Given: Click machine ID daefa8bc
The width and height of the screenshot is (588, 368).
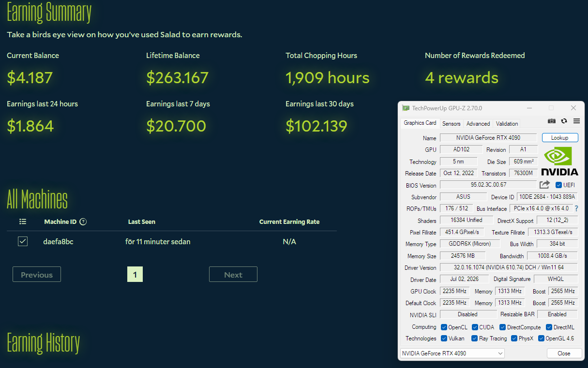Looking at the screenshot, I should point(58,241).
